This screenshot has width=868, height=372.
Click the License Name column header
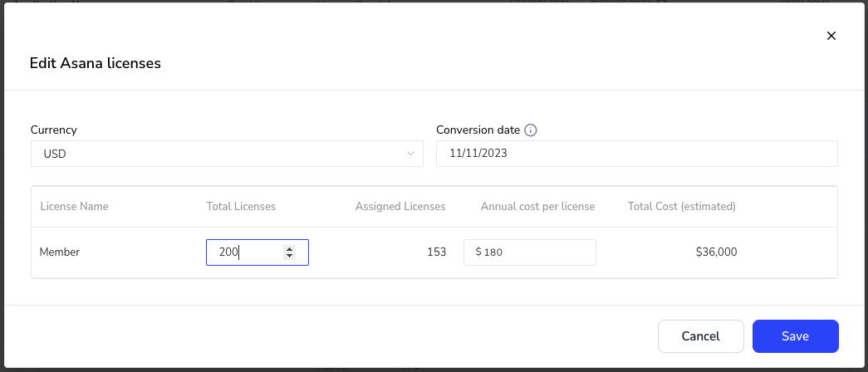pyautogui.click(x=74, y=207)
